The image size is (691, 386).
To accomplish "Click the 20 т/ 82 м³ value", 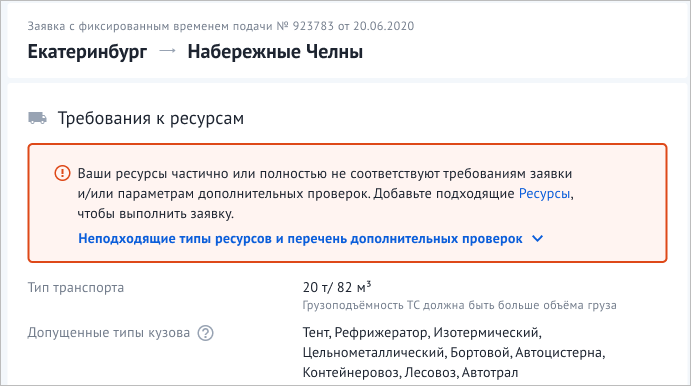I will click(x=337, y=287).
